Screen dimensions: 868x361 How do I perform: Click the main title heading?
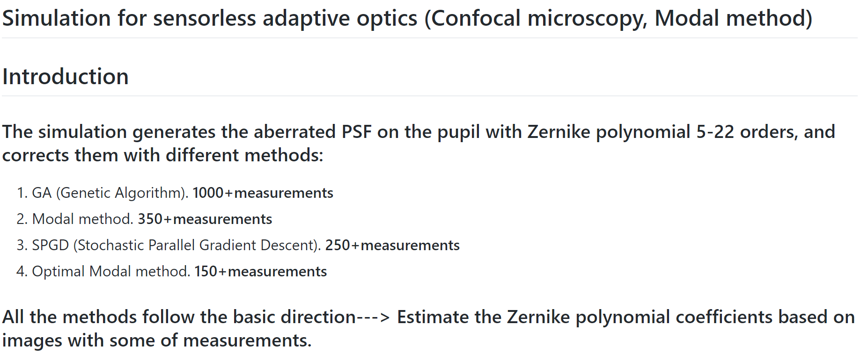click(407, 19)
